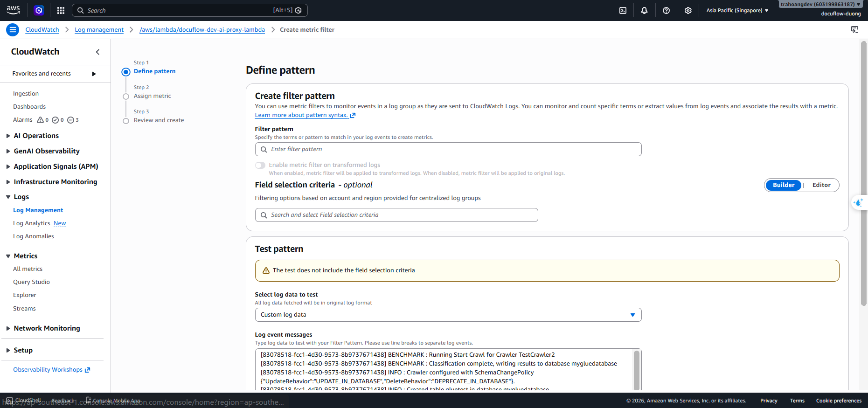The height and width of the screenshot is (408, 868).
Task: Open Explorer in the sidebar
Action: [24, 295]
